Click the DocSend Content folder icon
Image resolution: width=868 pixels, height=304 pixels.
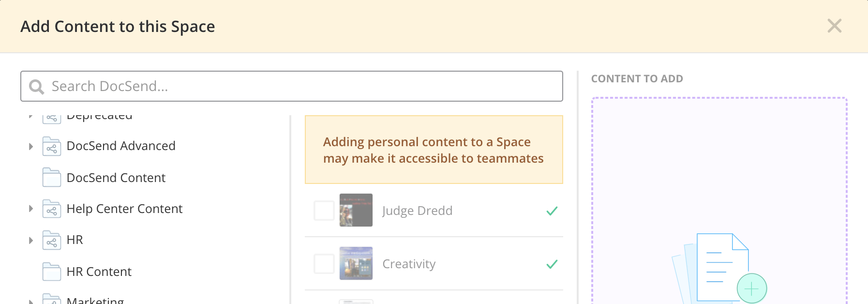tap(52, 178)
